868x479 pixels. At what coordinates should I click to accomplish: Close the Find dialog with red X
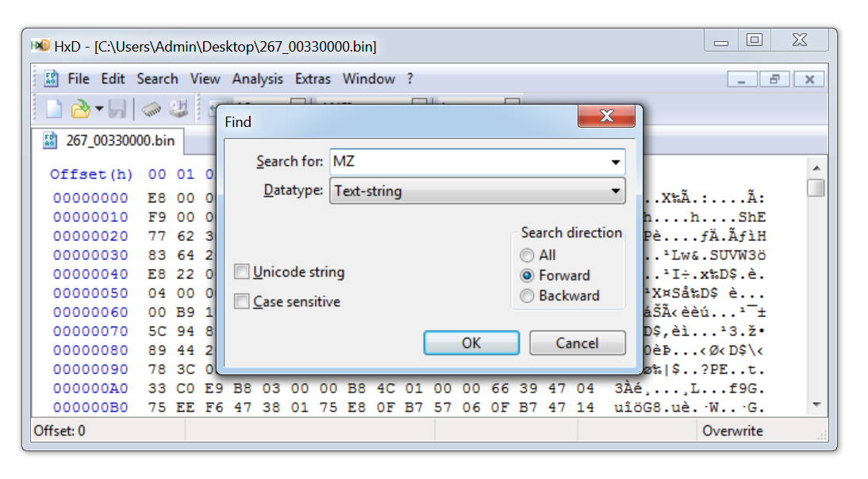pos(606,117)
